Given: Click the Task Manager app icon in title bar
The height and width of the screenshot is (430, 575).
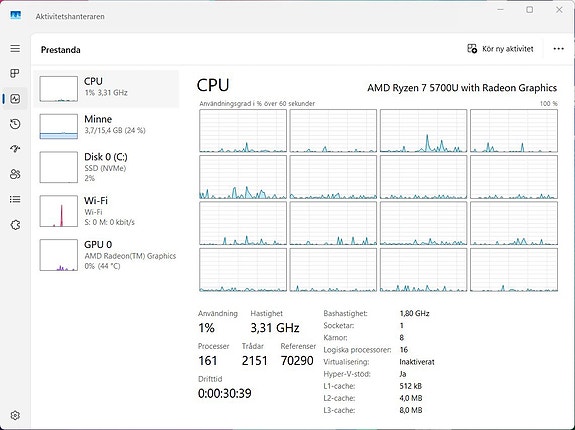Looking at the screenshot, I should [x=15, y=15].
